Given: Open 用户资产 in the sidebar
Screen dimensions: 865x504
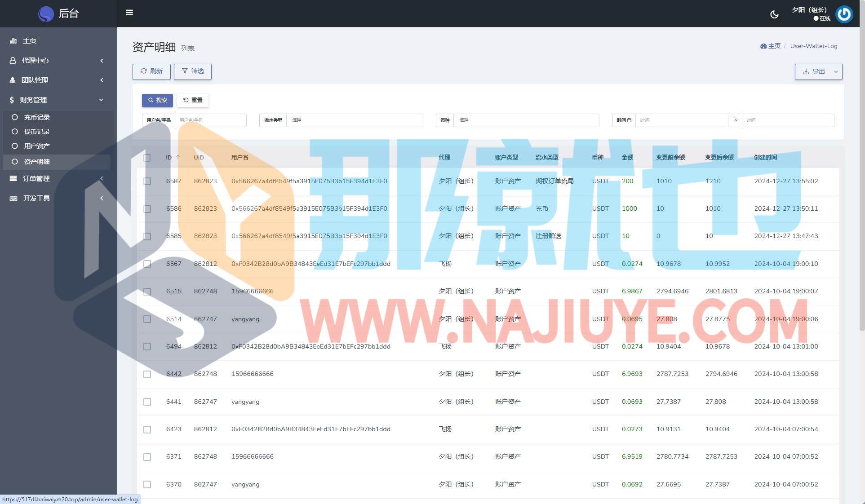Looking at the screenshot, I should pyautogui.click(x=37, y=146).
